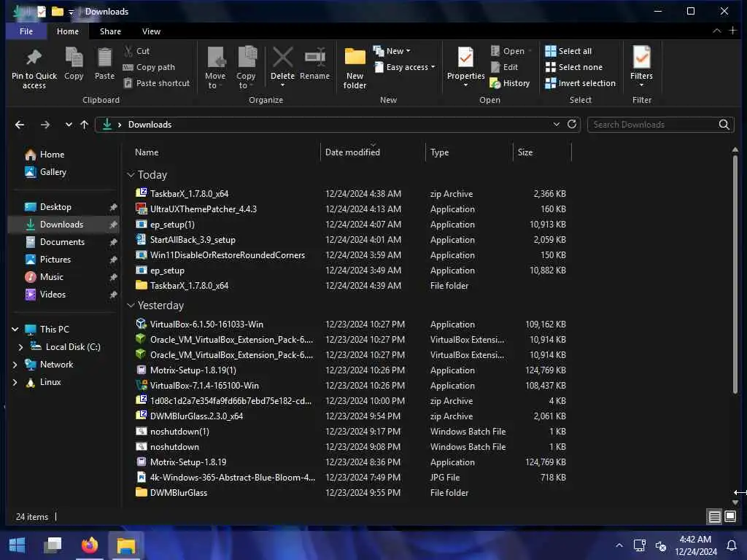The height and width of the screenshot is (560, 747).
Task: Select VirtualBox-6.1.50-161033-Win file
Action: point(206,324)
